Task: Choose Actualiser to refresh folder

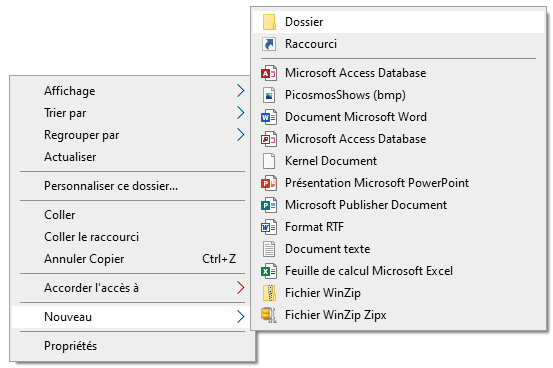Action: coord(130,157)
